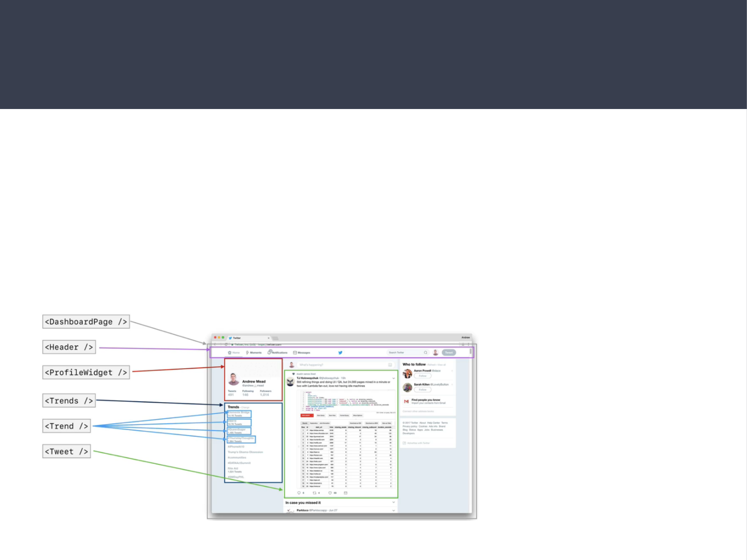Click the Gmail icon beside Find people you know
This screenshot has height=560, width=747.
click(x=406, y=401)
